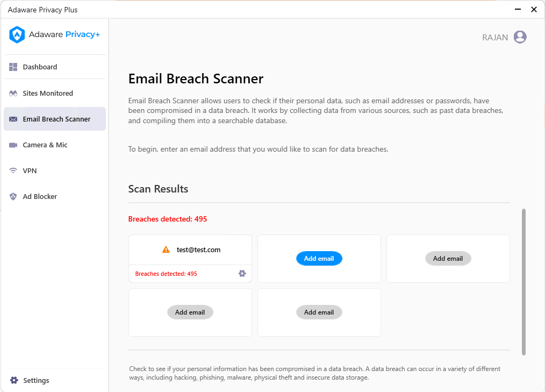Open VPN via the wifi icon
This screenshot has height=392, width=545.
(13, 171)
